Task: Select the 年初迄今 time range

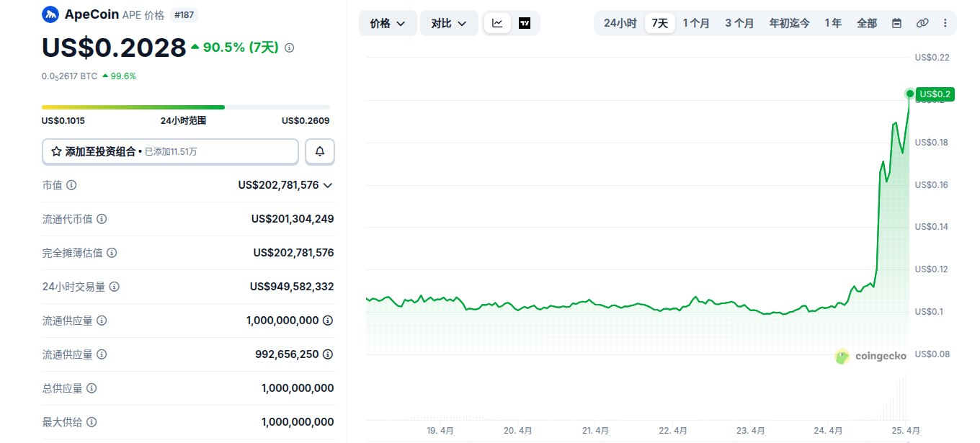Action: click(x=789, y=23)
